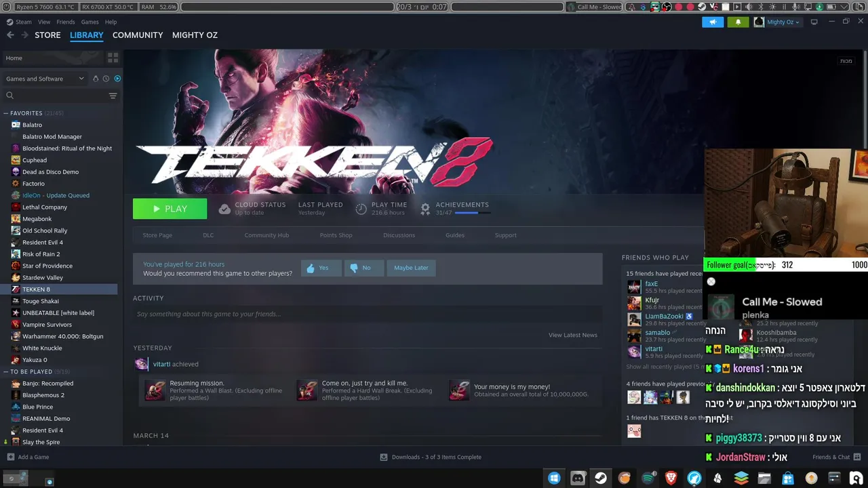Open advanced library filter options icon
This screenshot has width=868, height=488.
113,96
